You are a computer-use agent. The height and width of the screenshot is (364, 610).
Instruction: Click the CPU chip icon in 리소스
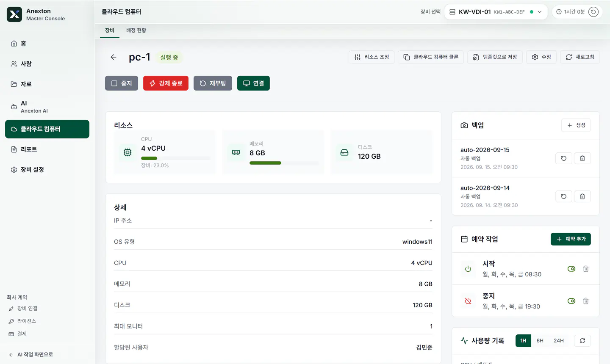pos(128,152)
